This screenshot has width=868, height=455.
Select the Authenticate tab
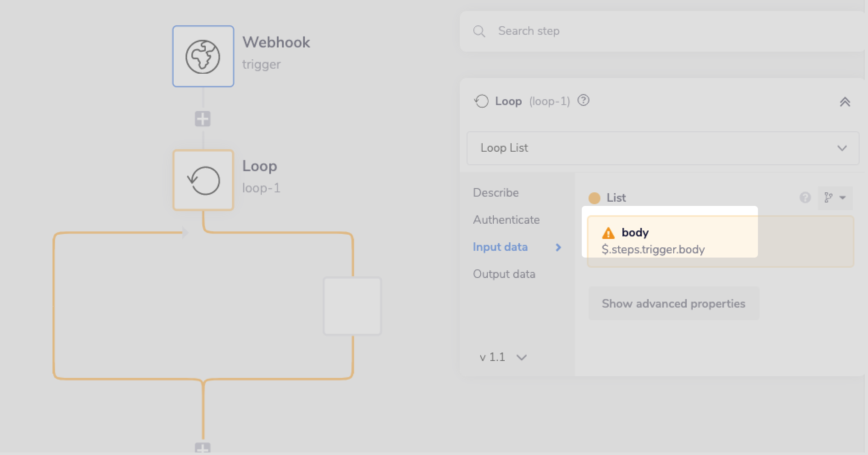pyautogui.click(x=506, y=219)
